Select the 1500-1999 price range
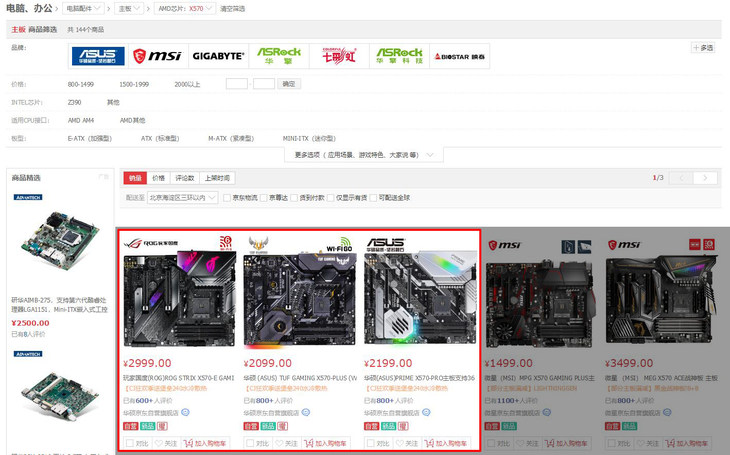The image size is (730, 455). click(x=134, y=84)
